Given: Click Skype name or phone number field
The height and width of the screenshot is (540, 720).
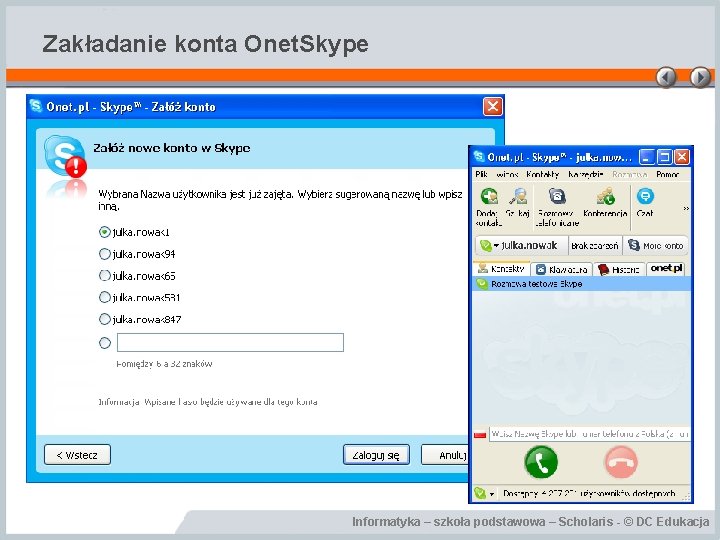Looking at the screenshot, I should (x=590, y=434).
